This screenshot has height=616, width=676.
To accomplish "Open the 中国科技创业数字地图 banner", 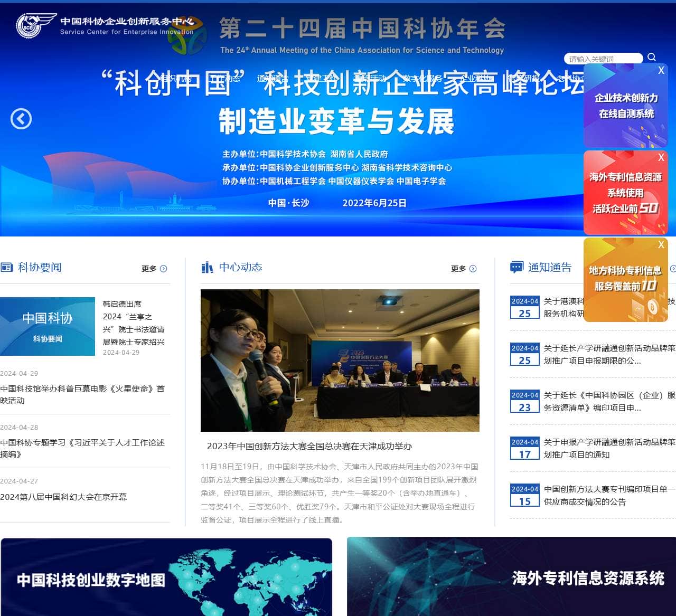I will pyautogui.click(x=166, y=577).
